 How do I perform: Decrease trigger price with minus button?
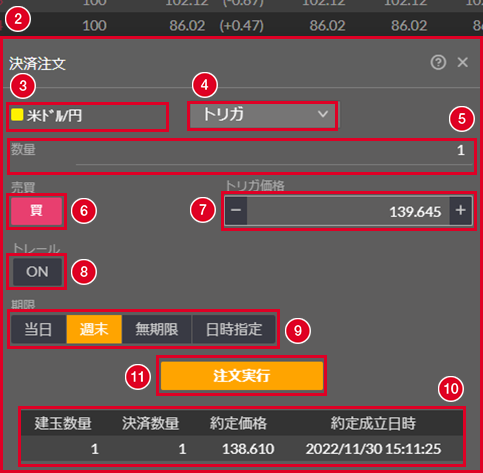tap(236, 210)
